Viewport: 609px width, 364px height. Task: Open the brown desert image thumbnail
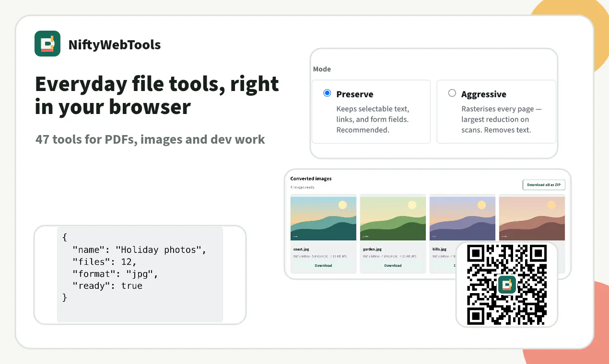pos(532,218)
